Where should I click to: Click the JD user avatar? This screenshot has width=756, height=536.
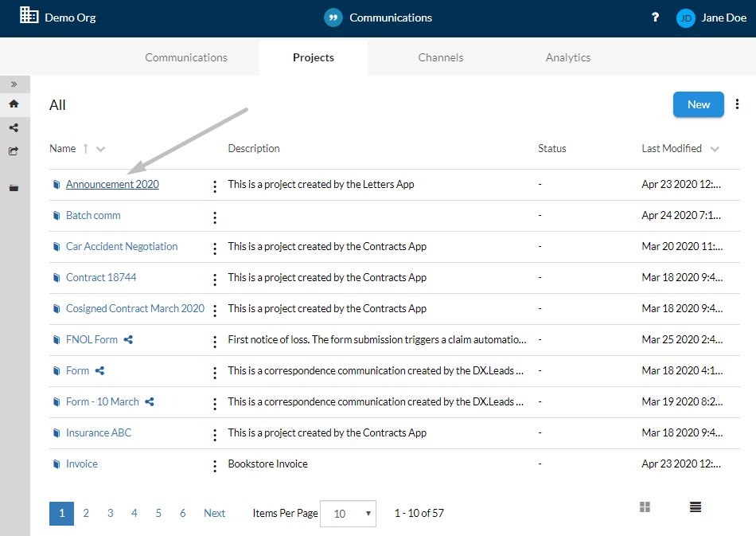pyautogui.click(x=686, y=18)
